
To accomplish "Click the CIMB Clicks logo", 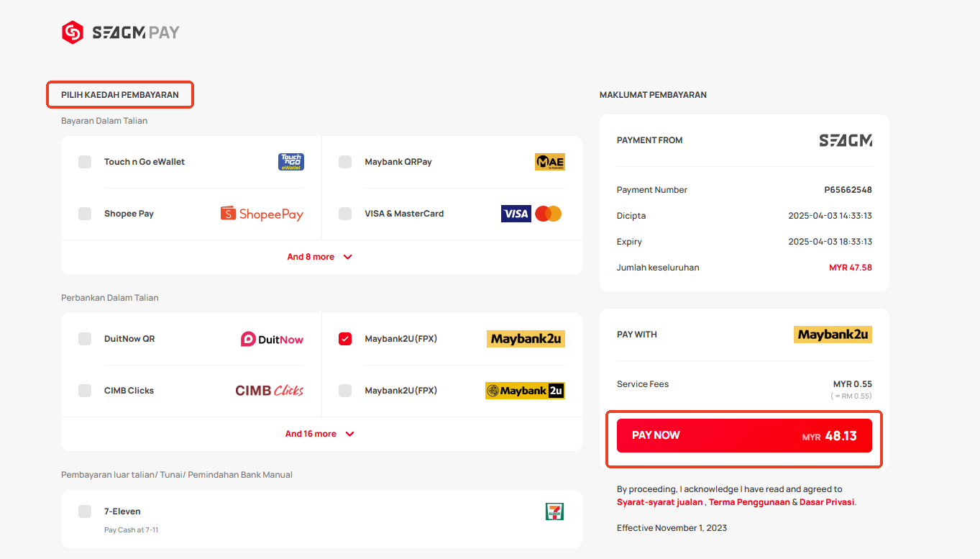I will click(x=270, y=391).
